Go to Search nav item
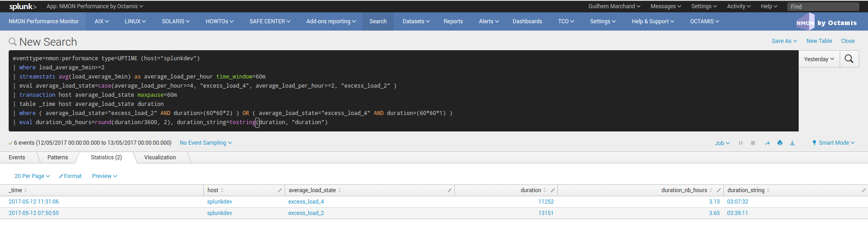Viewport: 868px width, 241px height. point(378,21)
